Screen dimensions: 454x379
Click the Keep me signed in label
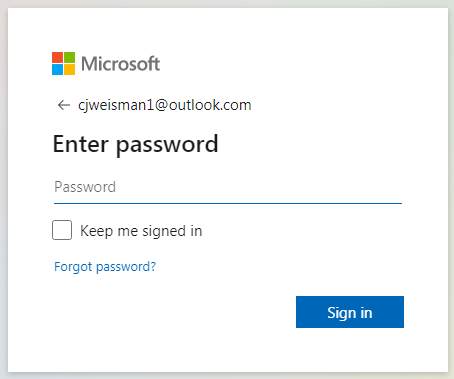click(141, 231)
